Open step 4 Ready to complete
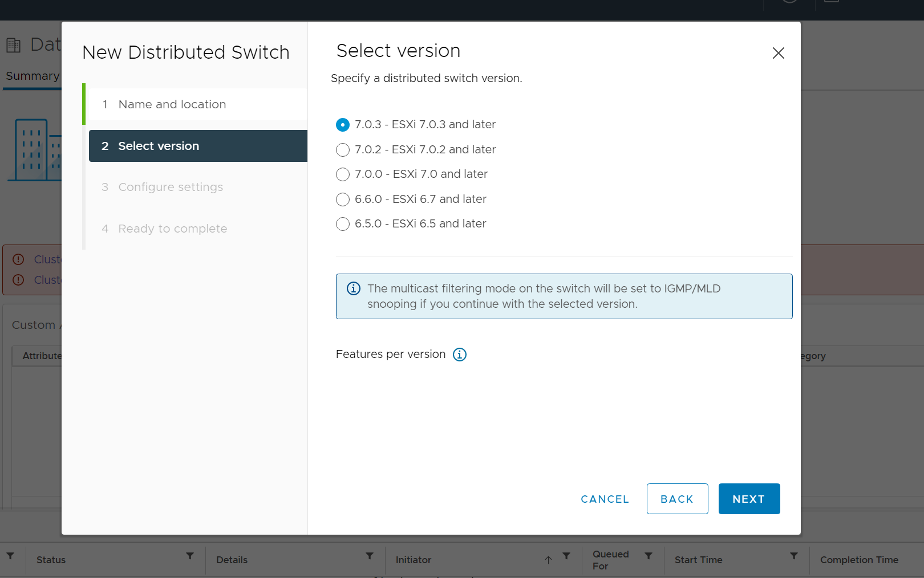Viewport: 924px width, 578px height. pos(198,229)
